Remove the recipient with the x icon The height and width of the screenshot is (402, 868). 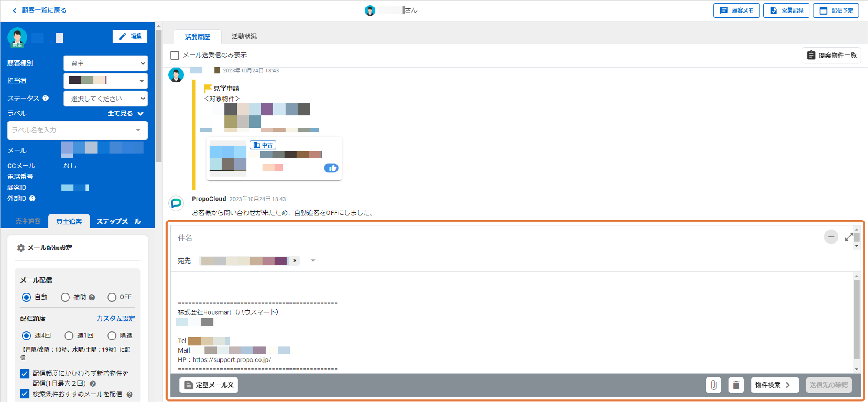click(x=295, y=260)
